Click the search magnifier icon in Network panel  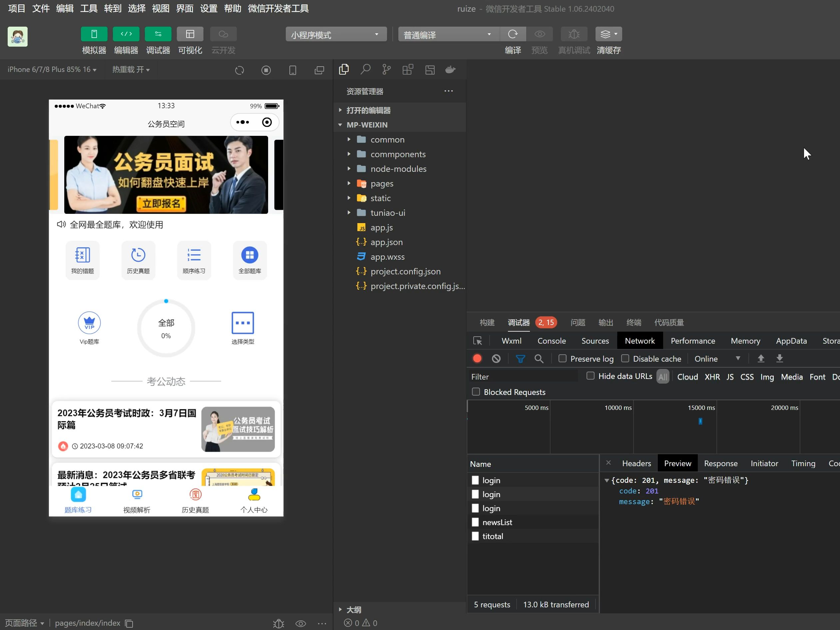(540, 358)
